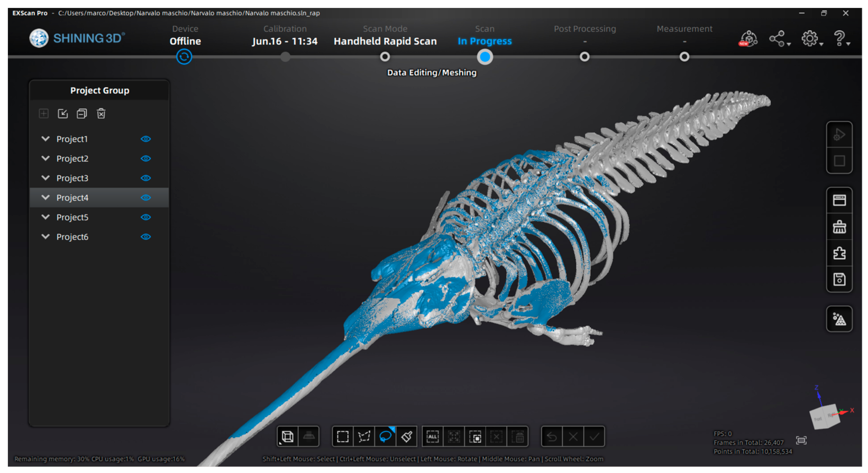Delete the selected project with the trash icon
The height and width of the screenshot is (473, 868).
click(101, 113)
